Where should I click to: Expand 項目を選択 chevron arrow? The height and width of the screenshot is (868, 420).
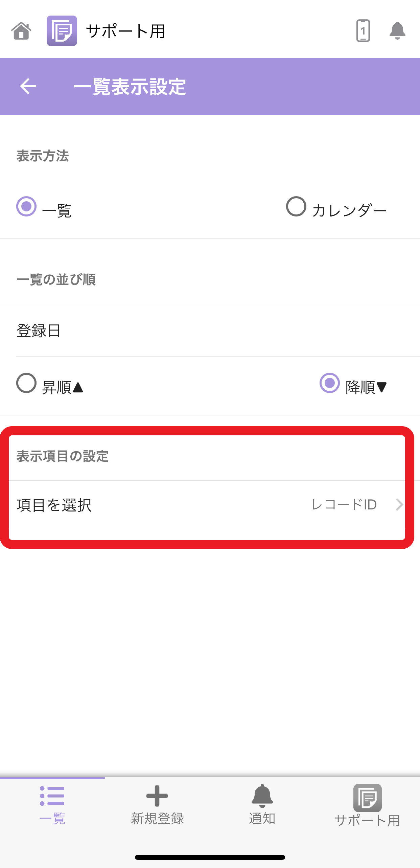399,504
